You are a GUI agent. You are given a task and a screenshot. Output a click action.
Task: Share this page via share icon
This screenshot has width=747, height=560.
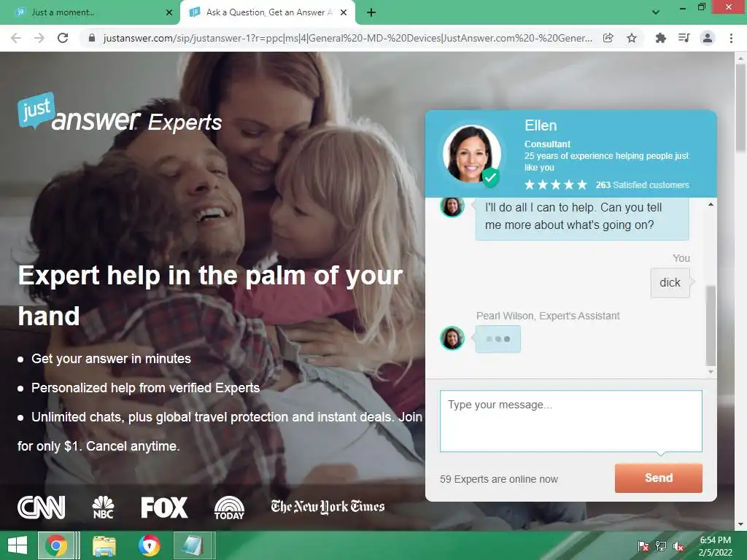[608, 38]
